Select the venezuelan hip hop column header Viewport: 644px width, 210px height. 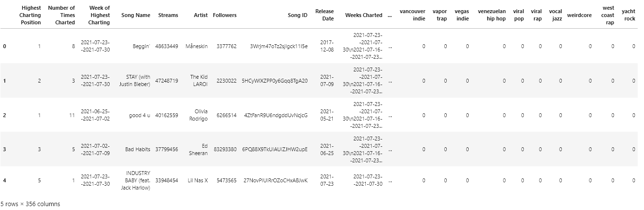pyautogui.click(x=492, y=15)
